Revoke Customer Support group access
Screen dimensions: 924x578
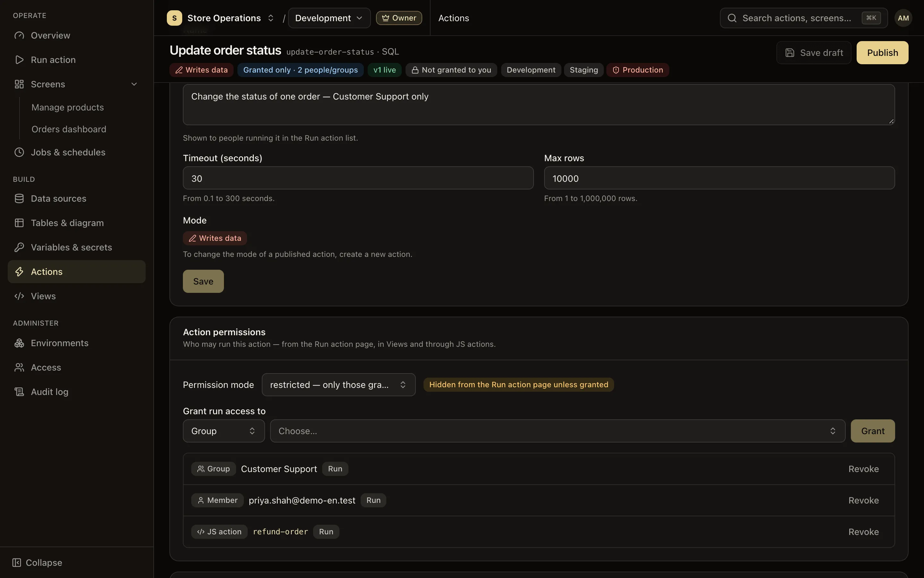pos(863,469)
